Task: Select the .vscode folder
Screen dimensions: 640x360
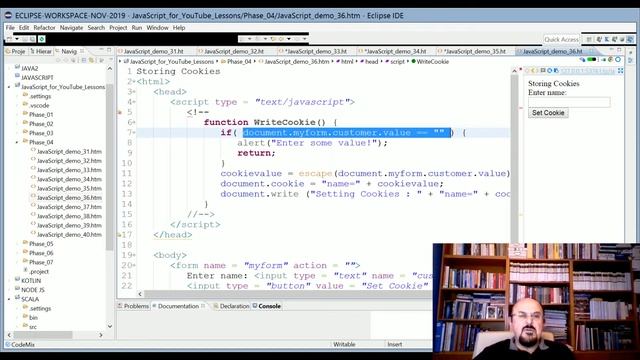Action: pyautogui.click(x=39, y=105)
